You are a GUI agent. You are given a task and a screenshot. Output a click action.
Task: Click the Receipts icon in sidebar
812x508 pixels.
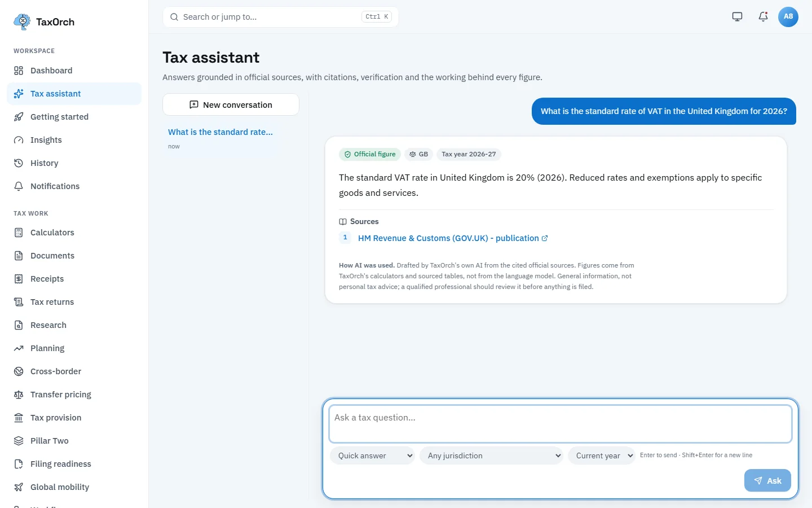click(x=19, y=279)
